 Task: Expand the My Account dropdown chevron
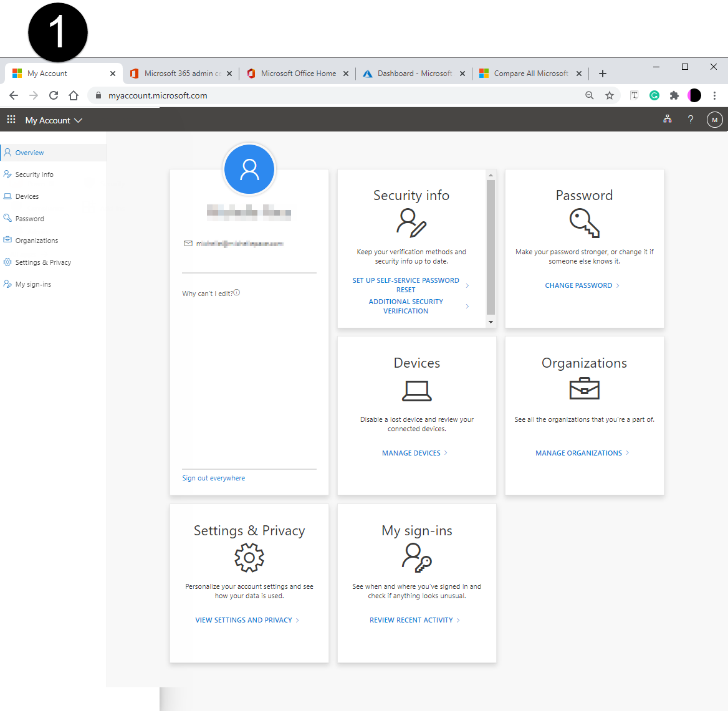pos(79,120)
